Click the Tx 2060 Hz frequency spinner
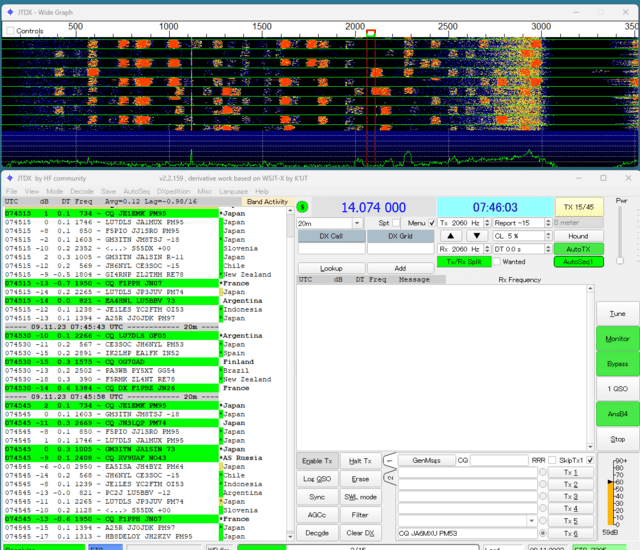Screen dimensions: 640x550 click(464, 223)
